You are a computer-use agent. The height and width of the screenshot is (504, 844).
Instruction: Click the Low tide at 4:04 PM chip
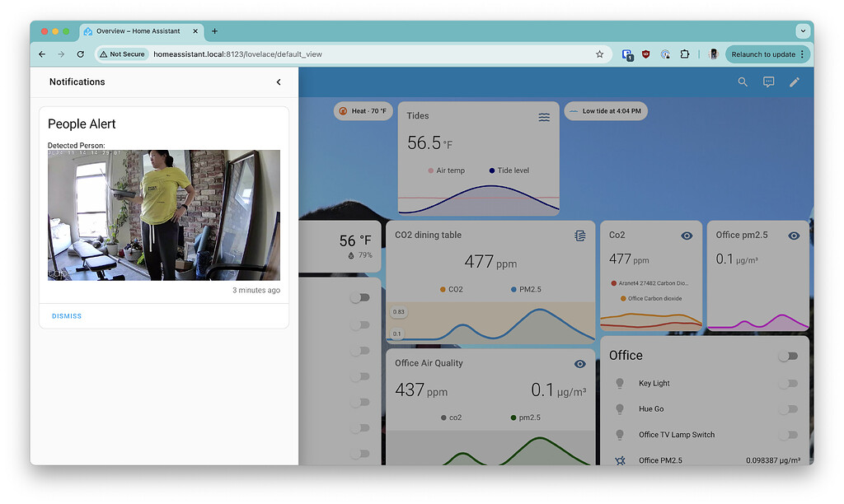click(x=606, y=110)
